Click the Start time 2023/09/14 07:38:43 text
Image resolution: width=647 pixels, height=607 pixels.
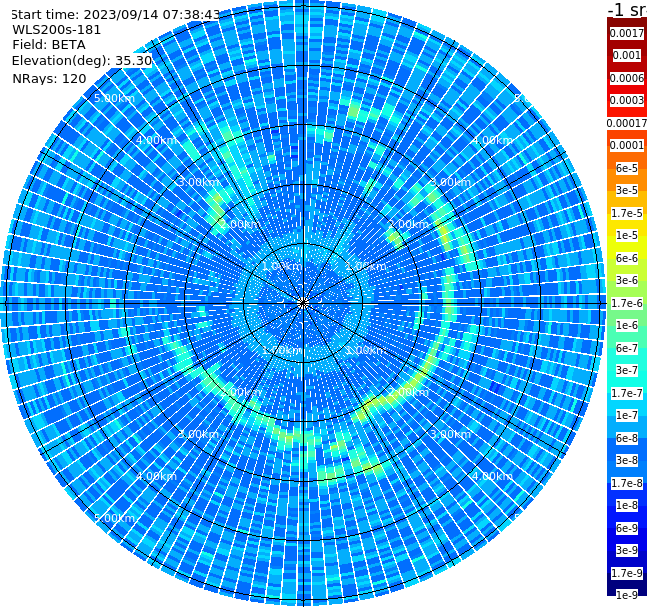point(116,15)
